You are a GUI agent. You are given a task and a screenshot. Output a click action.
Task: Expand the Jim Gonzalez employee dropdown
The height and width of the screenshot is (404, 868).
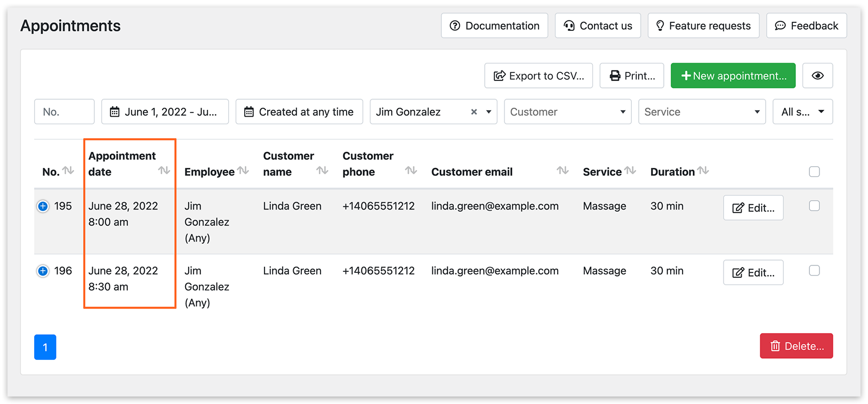pos(488,112)
